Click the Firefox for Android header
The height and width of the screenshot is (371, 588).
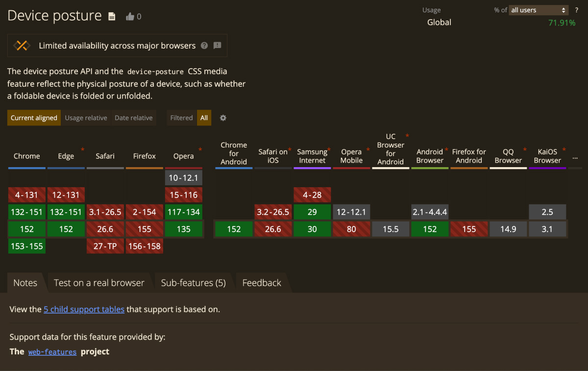469,156
